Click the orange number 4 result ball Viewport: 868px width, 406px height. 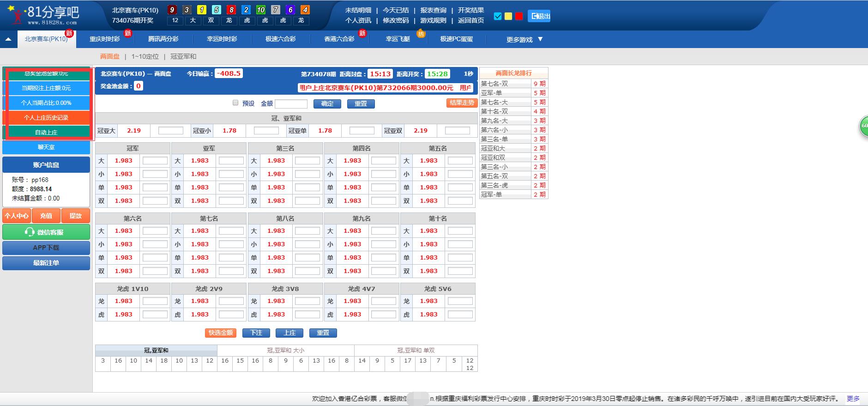pyautogui.click(x=305, y=10)
